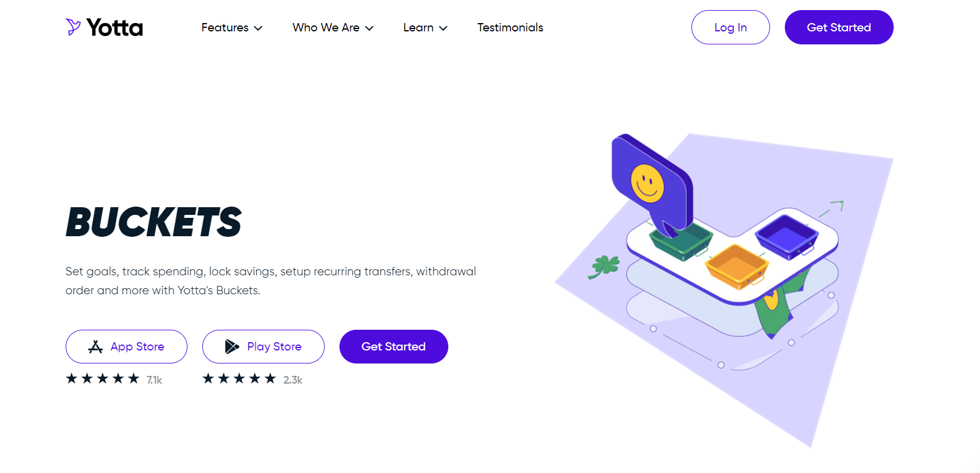Click Get Started below the description
This screenshot has width=980, height=473.
393,346
